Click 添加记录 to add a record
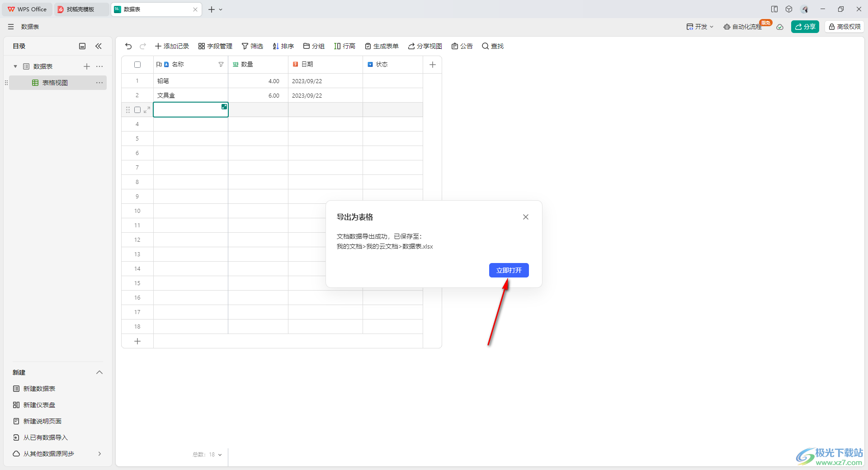 pos(172,46)
